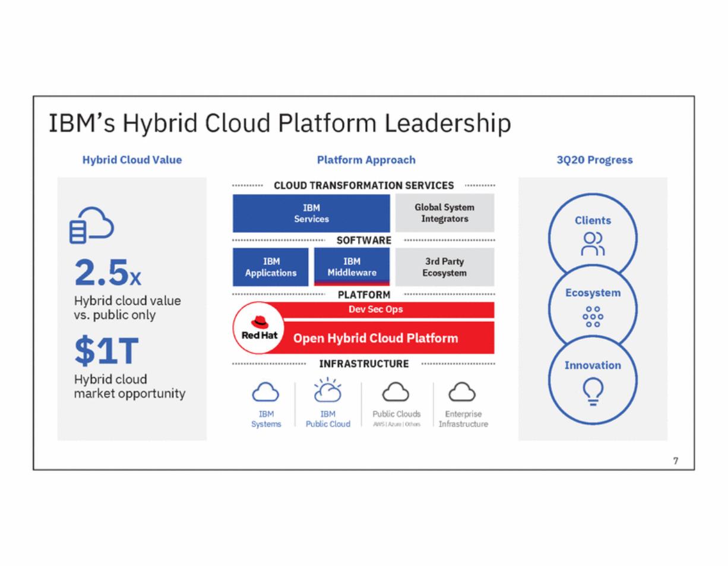The image size is (728, 566).
Task: Click the text Hybrid cloud market opportunity
Action: coord(129,386)
